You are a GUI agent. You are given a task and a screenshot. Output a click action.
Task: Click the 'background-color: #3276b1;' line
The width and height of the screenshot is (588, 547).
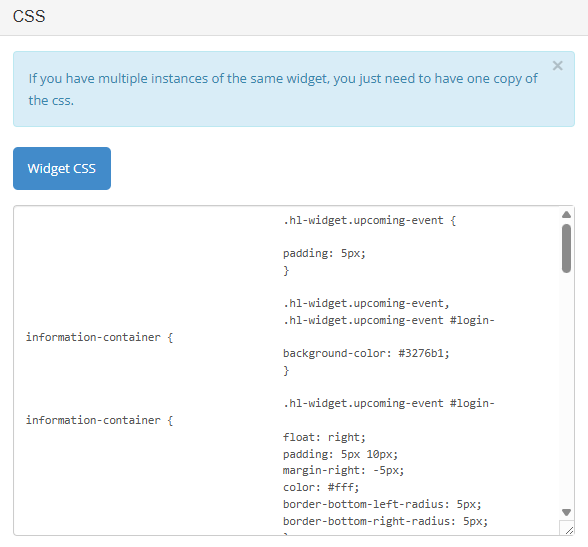point(366,353)
